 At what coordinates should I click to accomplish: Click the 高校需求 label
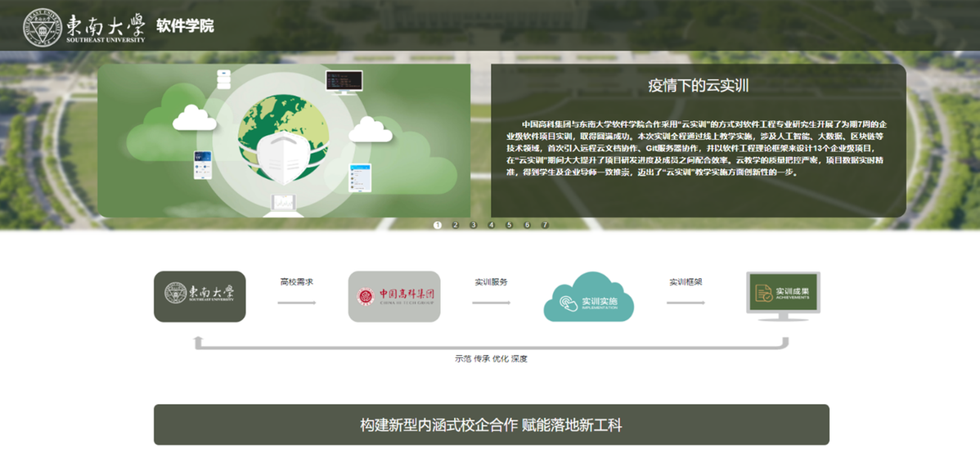click(x=296, y=282)
